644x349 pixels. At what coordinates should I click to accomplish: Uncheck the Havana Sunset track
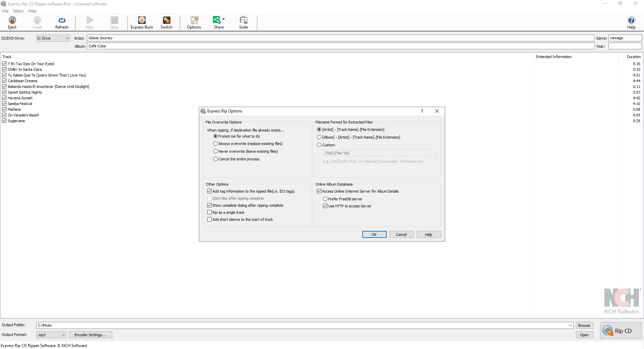(4, 98)
